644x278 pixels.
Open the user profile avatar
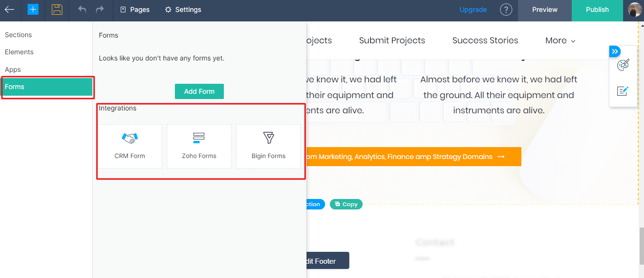coord(634,10)
